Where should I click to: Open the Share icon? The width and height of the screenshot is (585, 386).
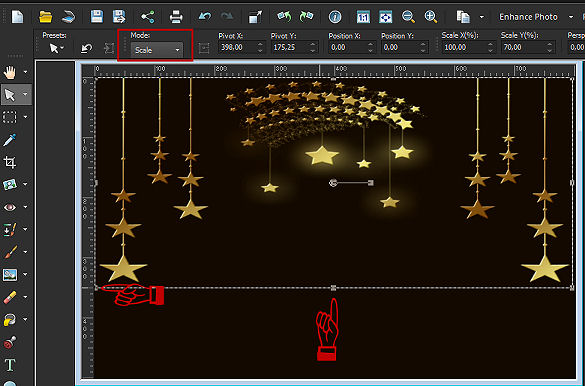click(x=148, y=17)
